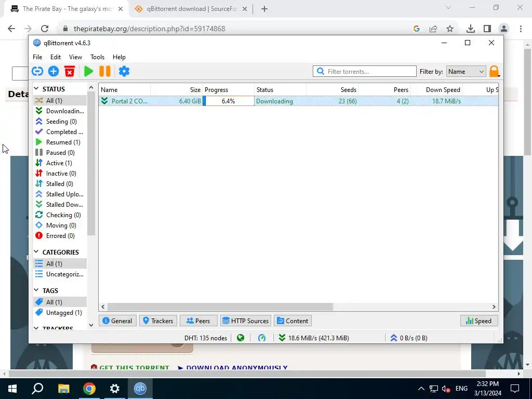This screenshot has width=532, height=399.
Task: Select the Untagged (1) tag filter
Action: [x=60, y=312]
